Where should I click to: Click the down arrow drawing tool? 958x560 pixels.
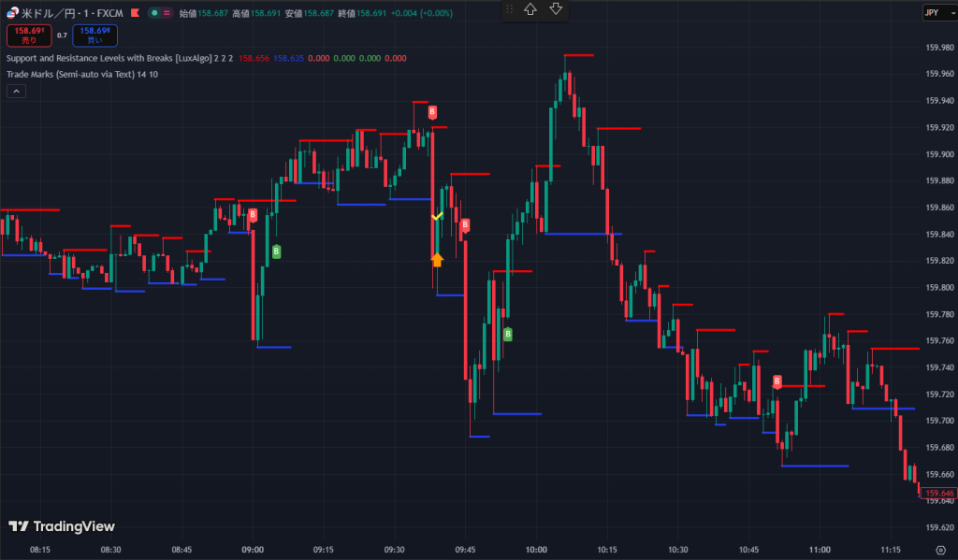click(556, 9)
